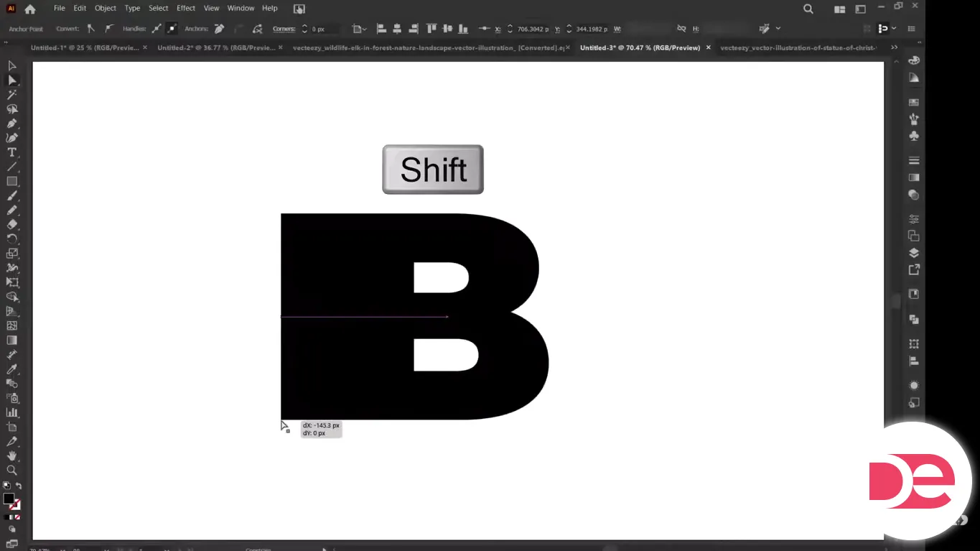Expand the isolate object options arrow
This screenshot has height=551, width=980.
tap(778, 29)
